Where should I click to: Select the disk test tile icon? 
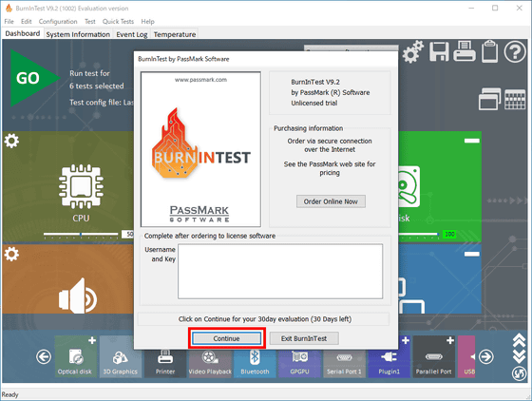(408, 186)
